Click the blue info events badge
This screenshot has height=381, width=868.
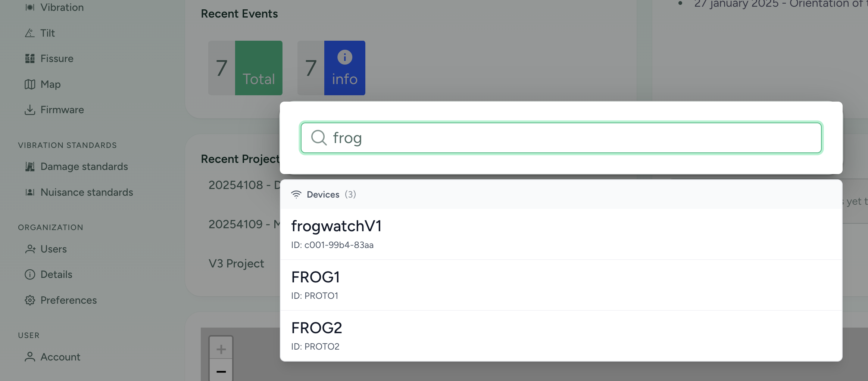[x=344, y=68]
